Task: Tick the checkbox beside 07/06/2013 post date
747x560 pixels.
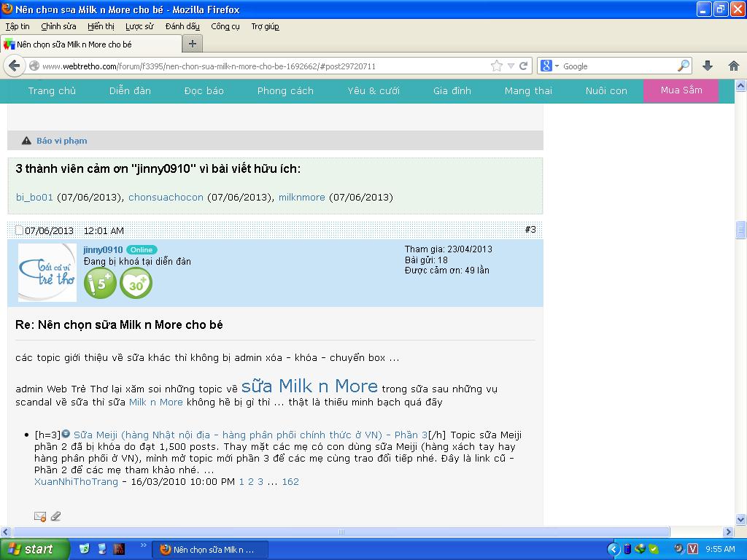Action: [19, 230]
